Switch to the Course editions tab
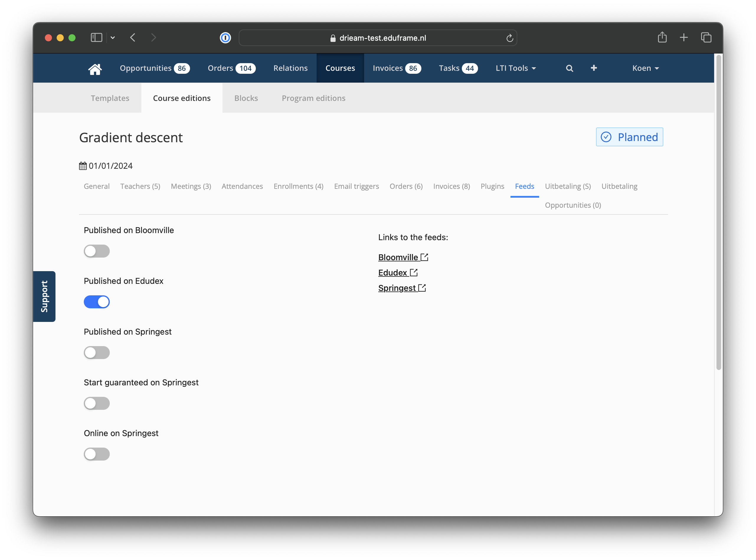The height and width of the screenshot is (560, 756). [x=182, y=98]
